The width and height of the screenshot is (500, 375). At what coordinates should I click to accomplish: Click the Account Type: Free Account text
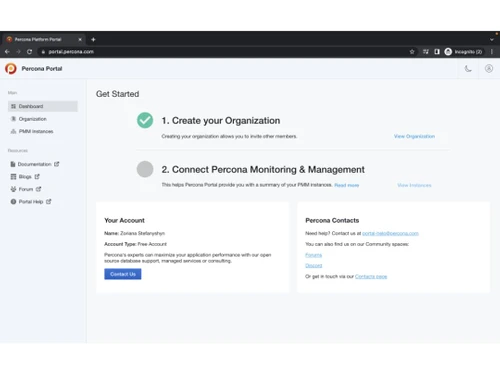pos(135,244)
